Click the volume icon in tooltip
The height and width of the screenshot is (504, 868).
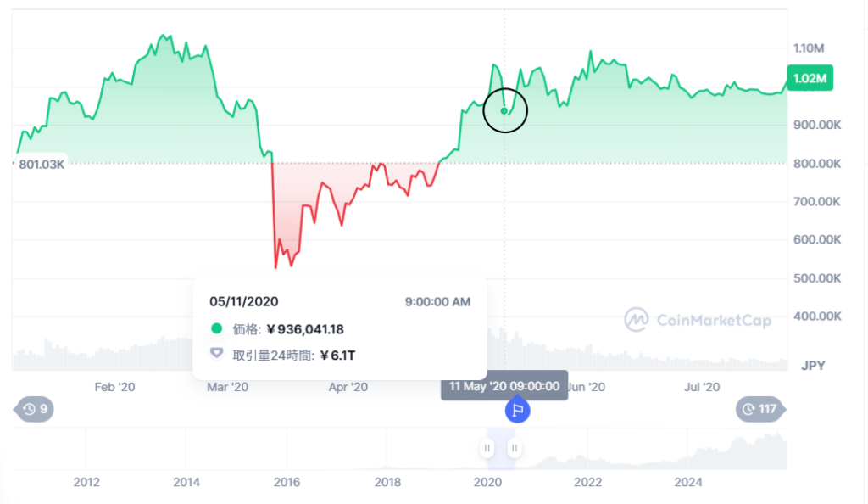tap(216, 355)
